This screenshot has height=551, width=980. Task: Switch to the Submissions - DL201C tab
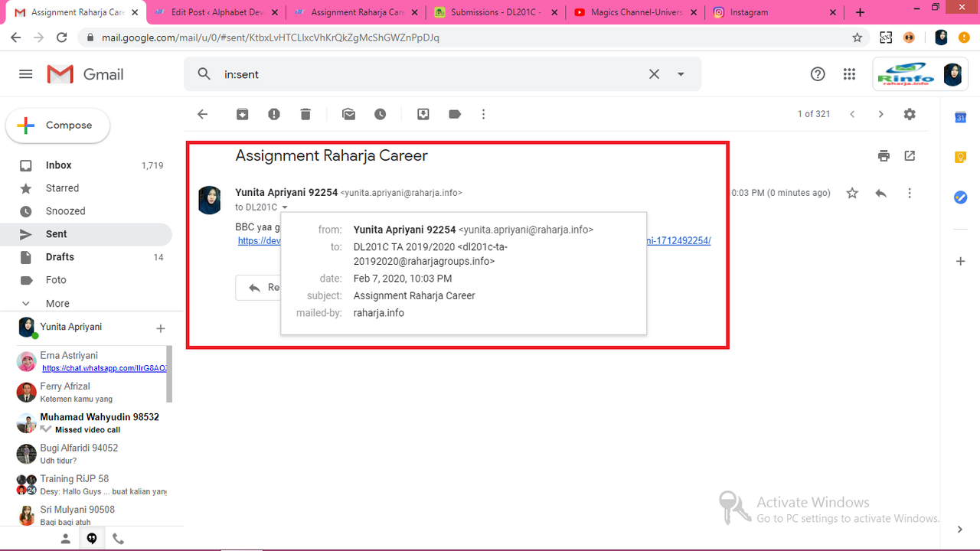[x=495, y=12]
